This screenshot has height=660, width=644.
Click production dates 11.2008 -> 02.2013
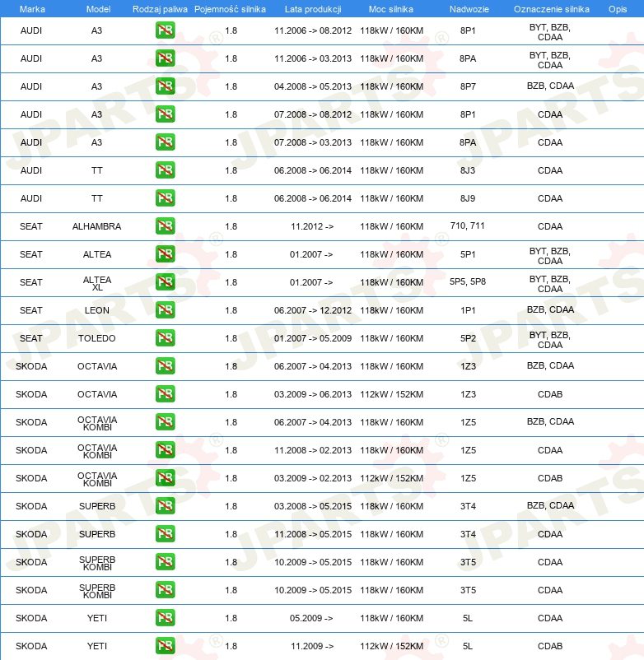[x=313, y=450]
